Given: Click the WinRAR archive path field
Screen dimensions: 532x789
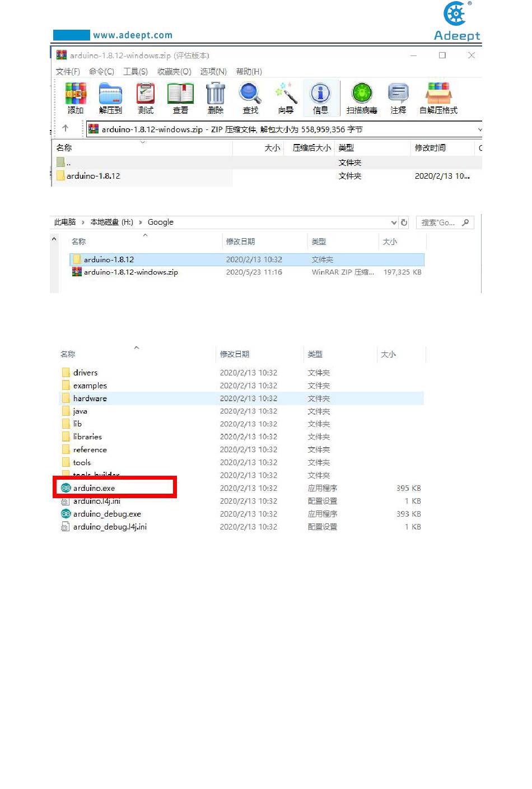Looking at the screenshot, I should point(284,129).
